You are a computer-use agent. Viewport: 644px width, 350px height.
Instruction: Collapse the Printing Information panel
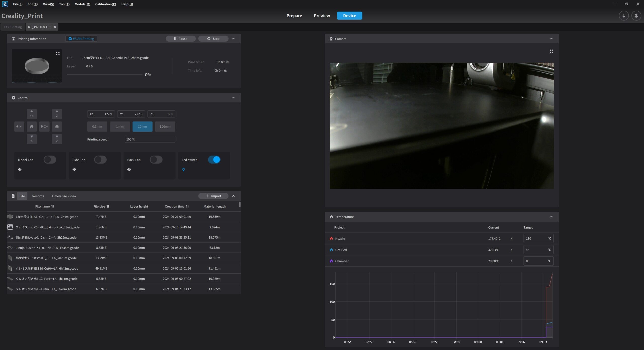[x=233, y=39]
